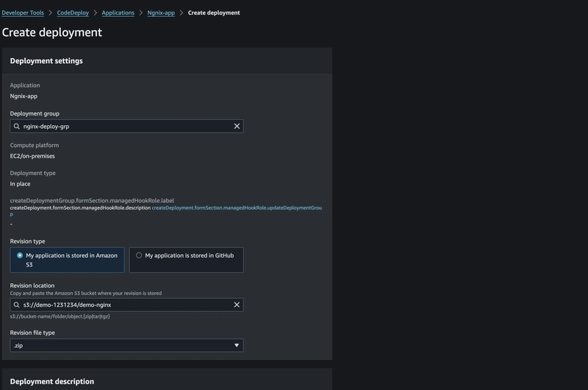The width and height of the screenshot is (588, 390).
Task: Click the Create deployment breadcrumb text
Action: click(x=214, y=13)
